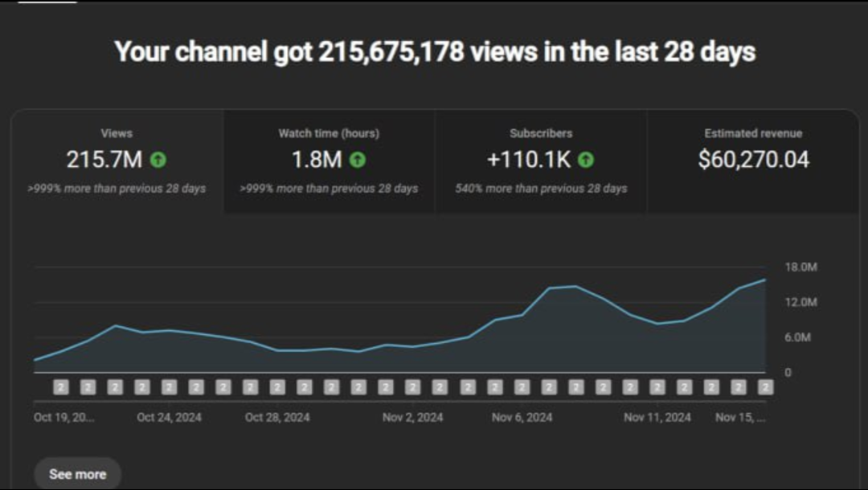Open the video marker above the Nov 2, 2024 label

412,387
